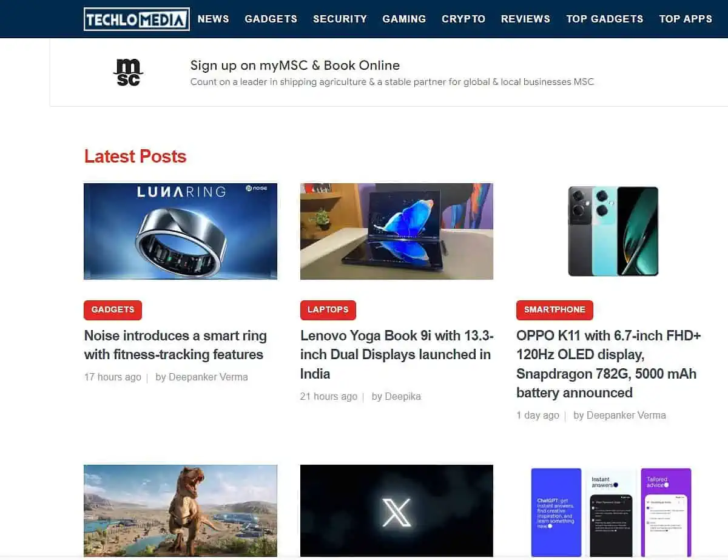Open the ChatGPT app screenshots thumbnail
Image resolution: width=728 pixels, height=560 pixels.
click(612, 512)
